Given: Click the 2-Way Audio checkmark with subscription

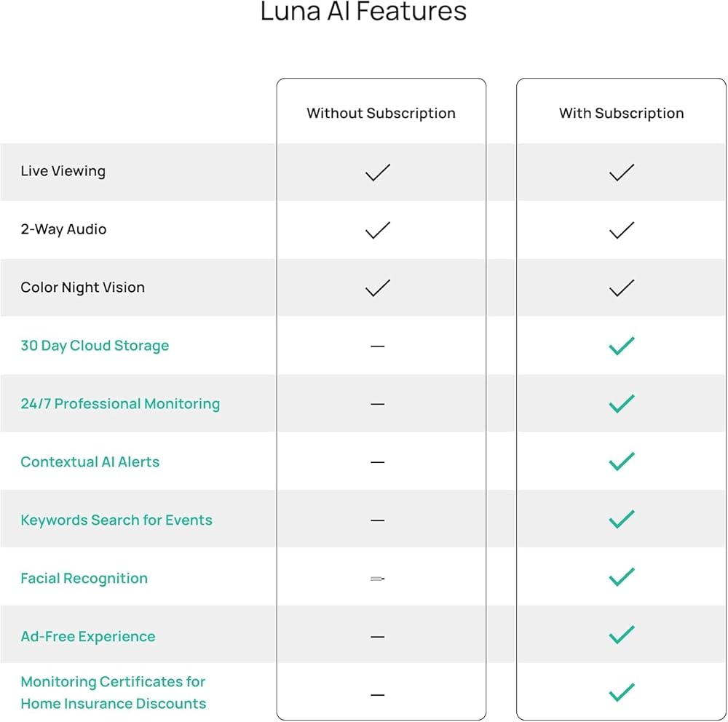Looking at the screenshot, I should 621,230.
